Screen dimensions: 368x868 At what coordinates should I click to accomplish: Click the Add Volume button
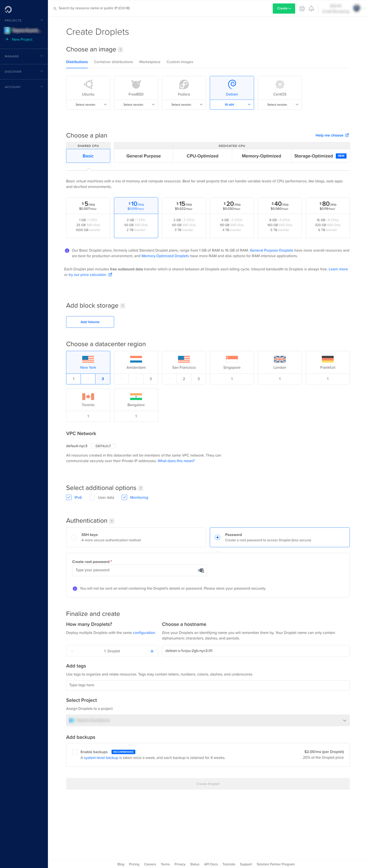point(90,322)
